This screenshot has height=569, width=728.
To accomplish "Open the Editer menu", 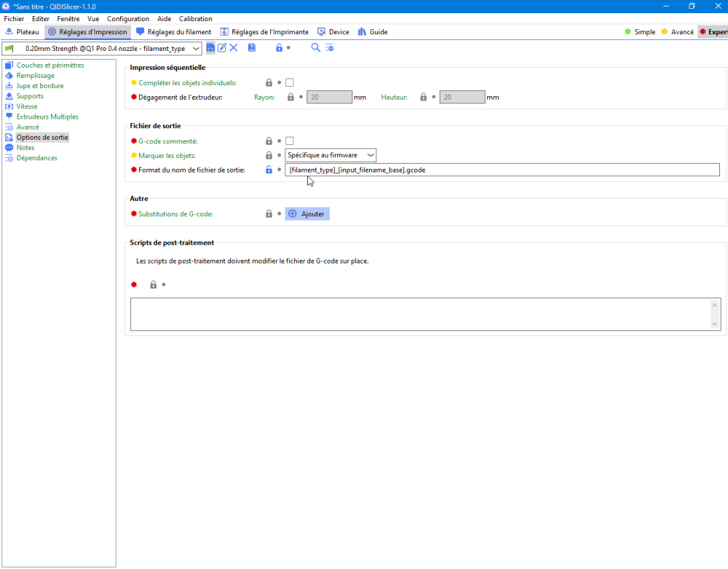I will (40, 19).
